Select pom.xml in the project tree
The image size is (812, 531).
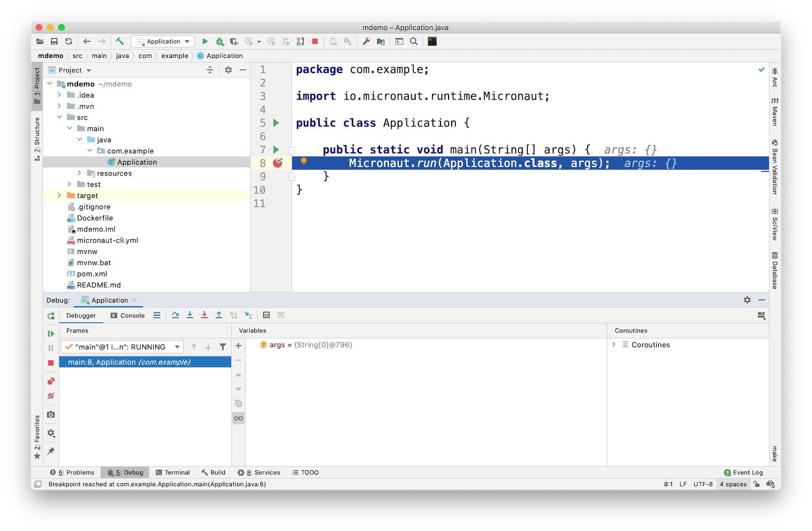click(92, 274)
